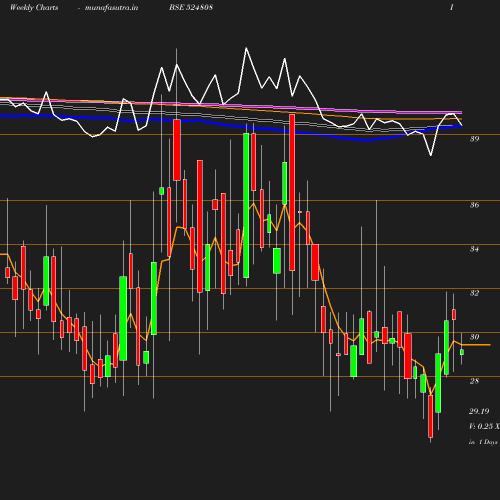Click the 30 price axis label
The image size is (500, 500).
pos(475,337)
